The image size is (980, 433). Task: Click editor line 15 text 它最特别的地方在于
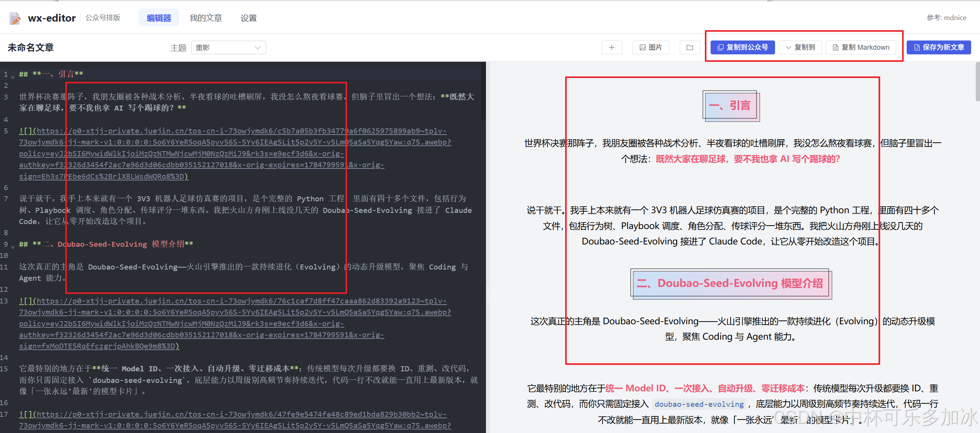[55, 369]
